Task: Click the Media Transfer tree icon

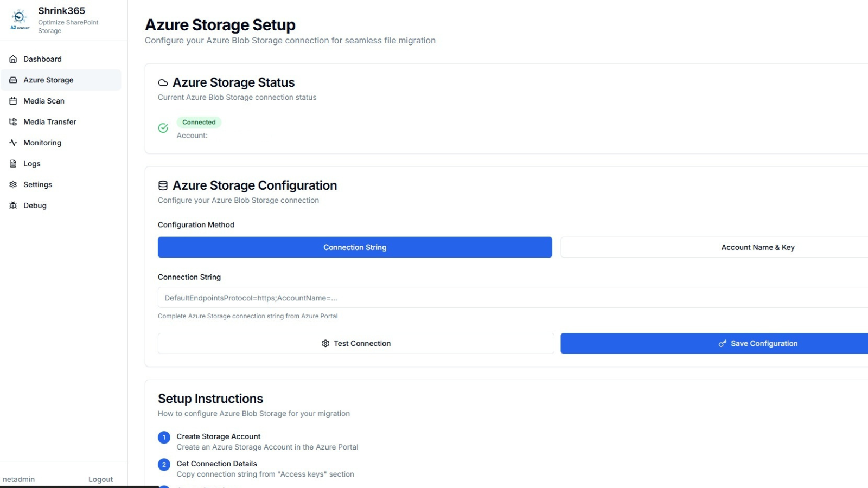Action: pyautogui.click(x=13, y=122)
